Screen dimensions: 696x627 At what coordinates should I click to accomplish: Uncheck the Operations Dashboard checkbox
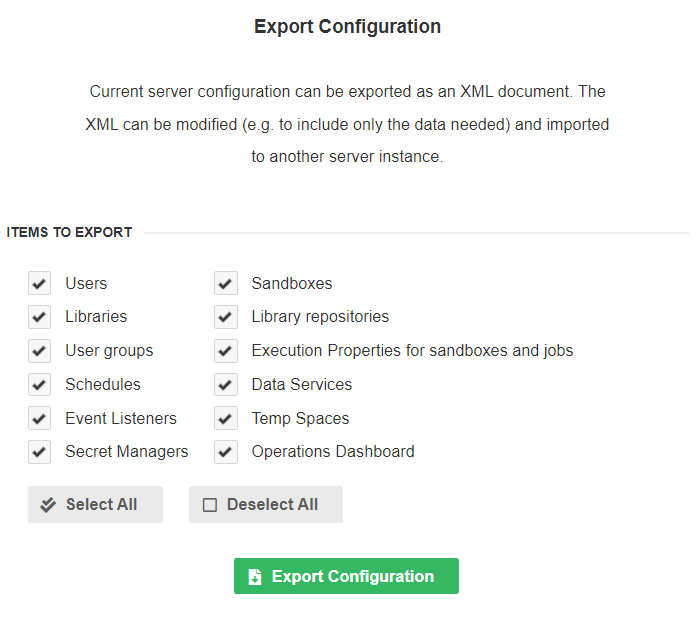pos(226,452)
